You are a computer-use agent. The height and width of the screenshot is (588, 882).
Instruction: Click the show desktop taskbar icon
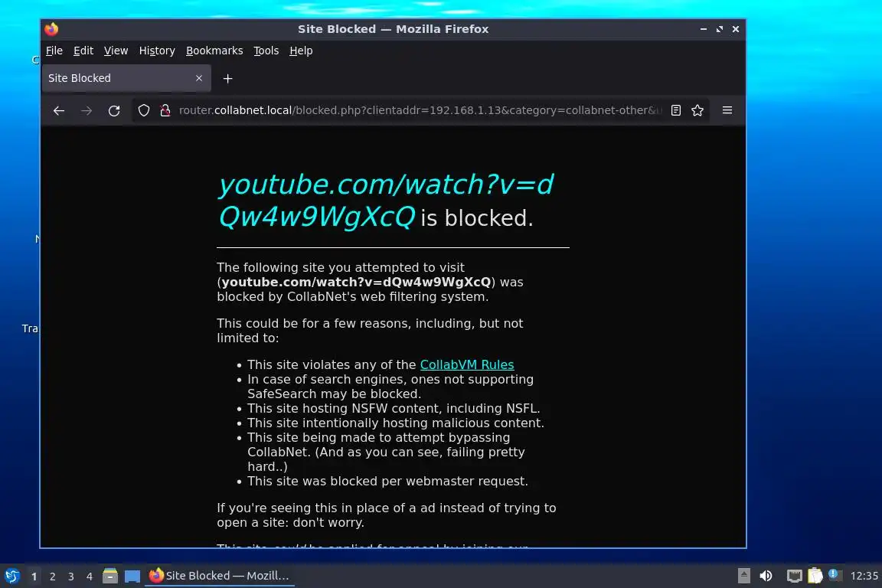(x=132, y=576)
